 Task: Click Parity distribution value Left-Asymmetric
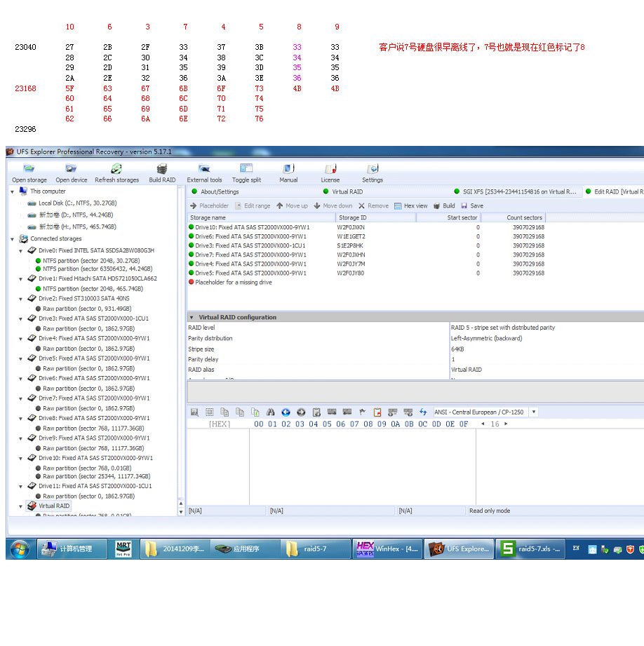pyautogui.click(x=486, y=338)
